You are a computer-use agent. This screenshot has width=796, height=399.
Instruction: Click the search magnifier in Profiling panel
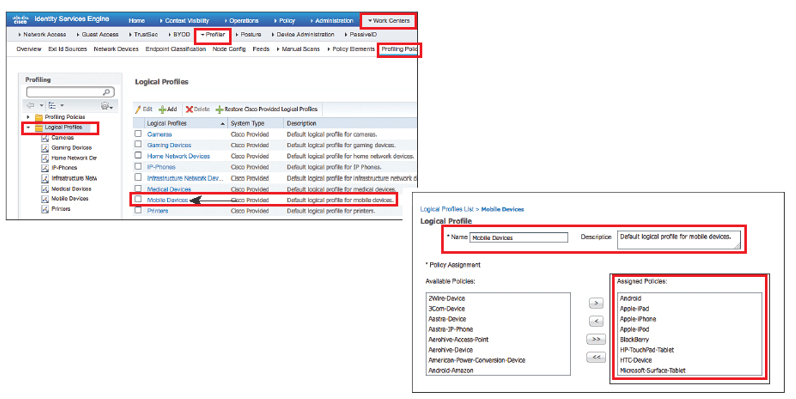coord(107,92)
